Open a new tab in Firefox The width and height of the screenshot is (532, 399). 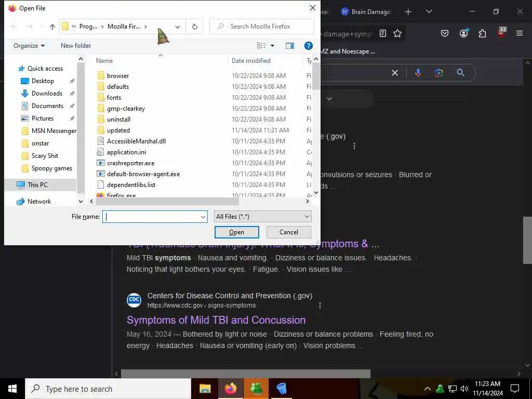click(408, 12)
